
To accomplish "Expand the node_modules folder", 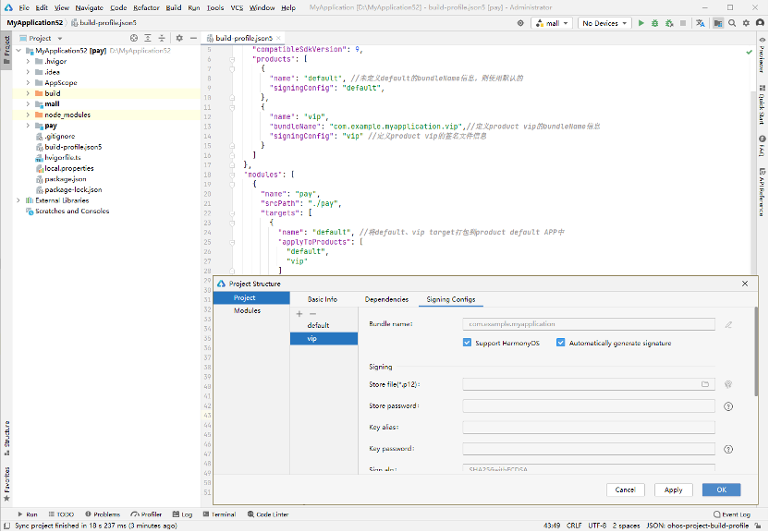I will pos(28,115).
